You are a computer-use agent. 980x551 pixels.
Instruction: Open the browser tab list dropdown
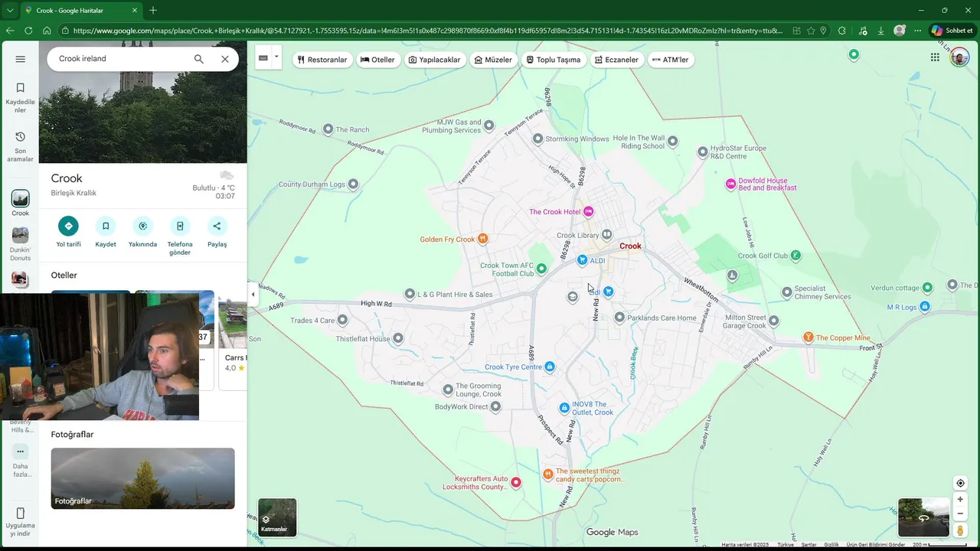pyautogui.click(x=10, y=10)
